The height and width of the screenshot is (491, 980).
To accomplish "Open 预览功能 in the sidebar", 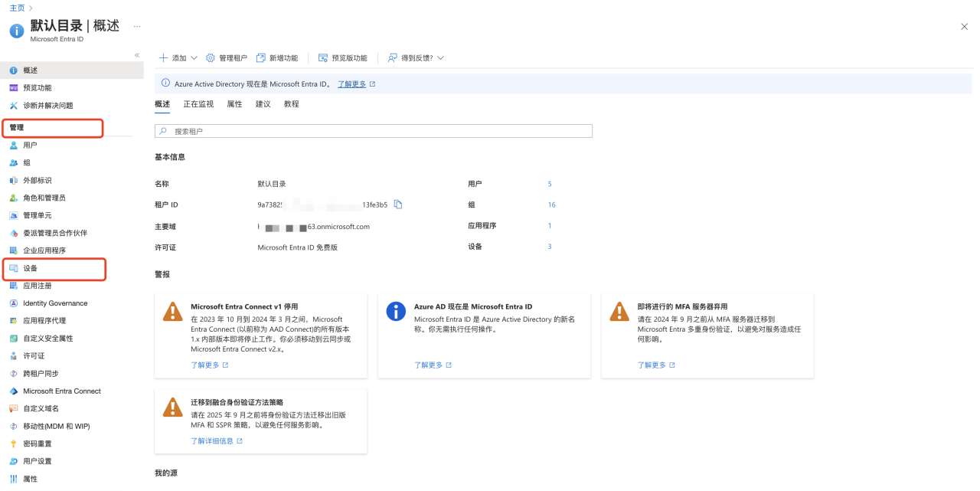I will pyautogui.click(x=37, y=88).
